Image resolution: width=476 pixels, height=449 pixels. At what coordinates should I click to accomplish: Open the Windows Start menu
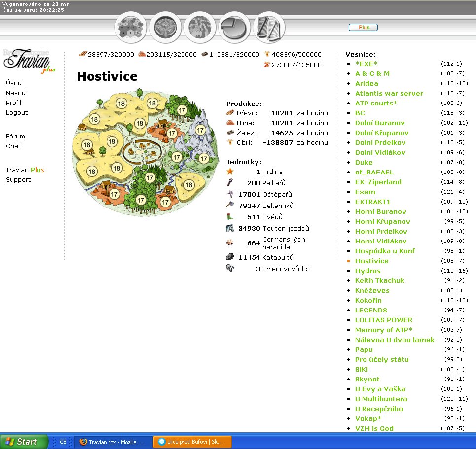[x=24, y=442]
